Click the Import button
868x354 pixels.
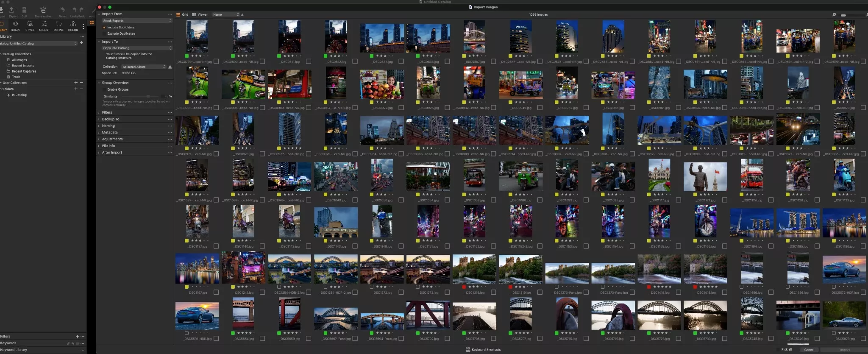[x=845, y=350]
